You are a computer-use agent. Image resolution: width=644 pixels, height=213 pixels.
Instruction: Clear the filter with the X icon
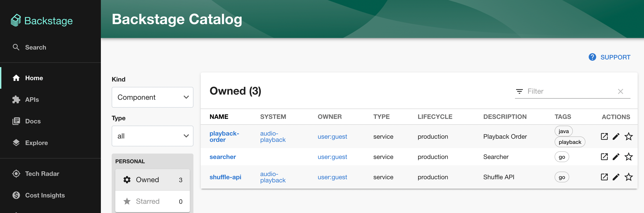pos(621,91)
